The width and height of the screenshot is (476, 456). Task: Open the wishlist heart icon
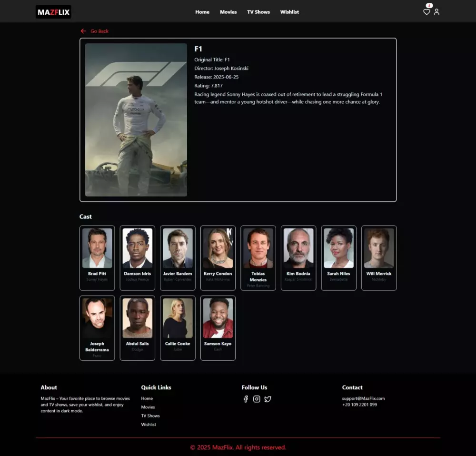click(x=426, y=13)
